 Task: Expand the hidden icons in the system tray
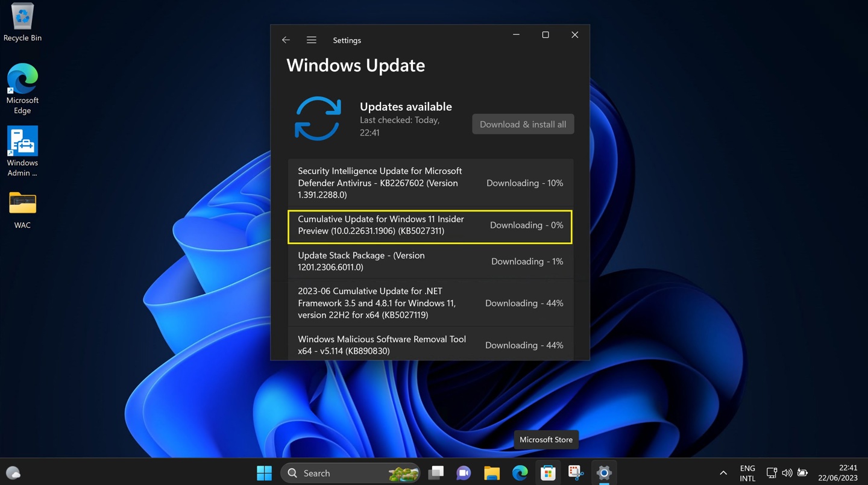click(723, 473)
